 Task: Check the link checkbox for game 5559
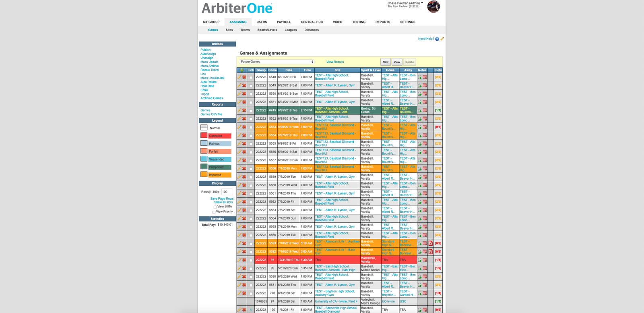coord(251,177)
